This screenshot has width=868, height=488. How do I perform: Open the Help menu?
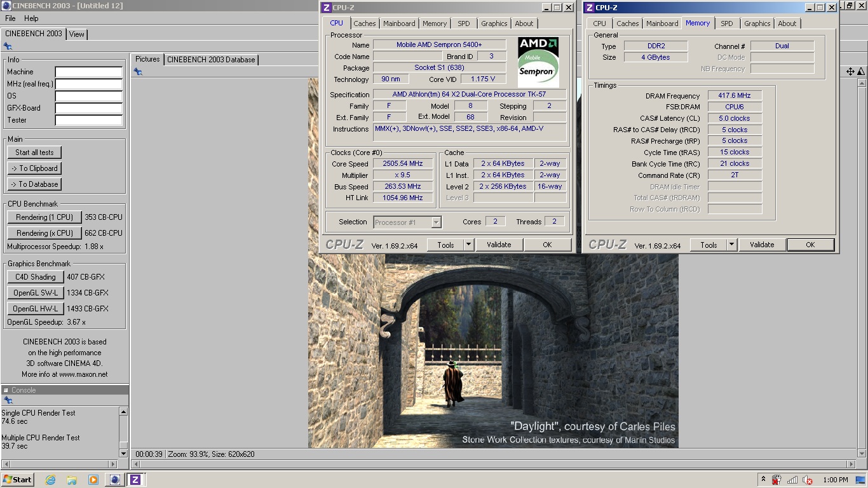click(x=31, y=18)
